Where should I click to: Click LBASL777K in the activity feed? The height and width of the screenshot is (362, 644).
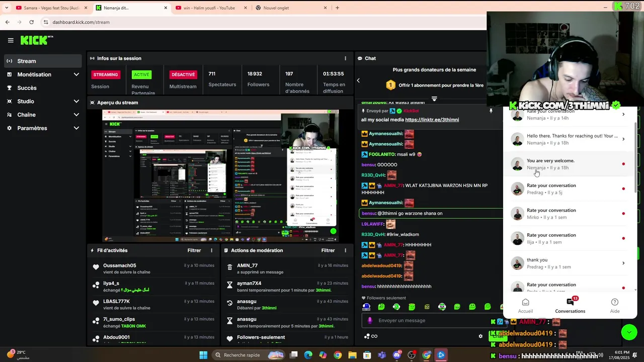click(116, 301)
